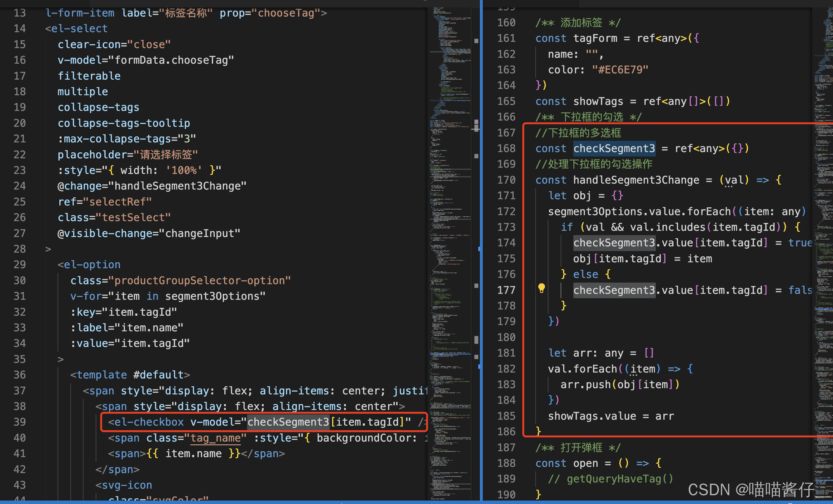Click line number 39 in the left editor

(19, 422)
